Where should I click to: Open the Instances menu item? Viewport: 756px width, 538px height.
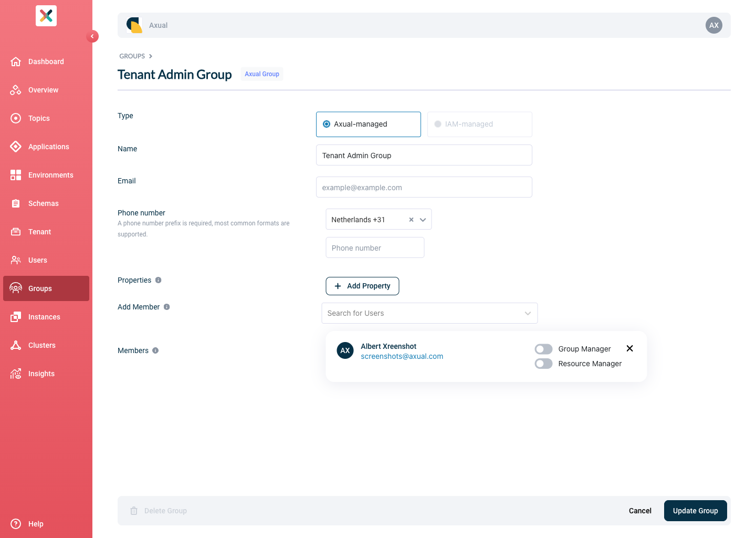[46, 317]
